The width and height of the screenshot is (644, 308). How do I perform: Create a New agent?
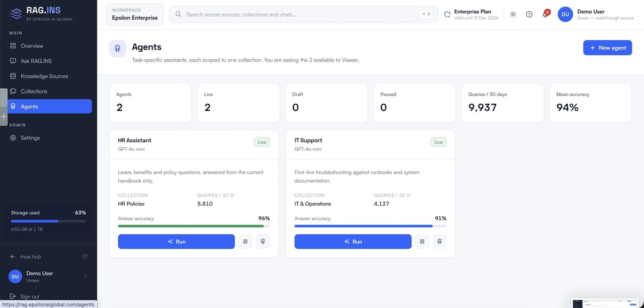coord(607,48)
